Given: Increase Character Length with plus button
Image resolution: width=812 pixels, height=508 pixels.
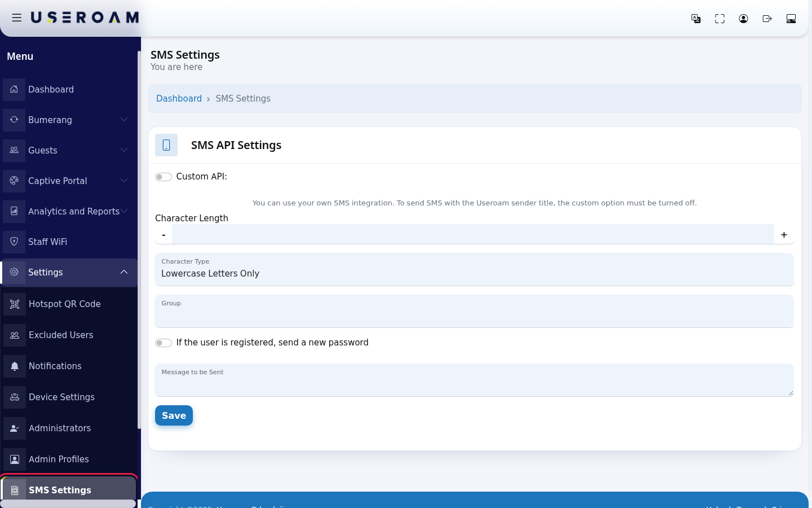Looking at the screenshot, I should tap(784, 234).
